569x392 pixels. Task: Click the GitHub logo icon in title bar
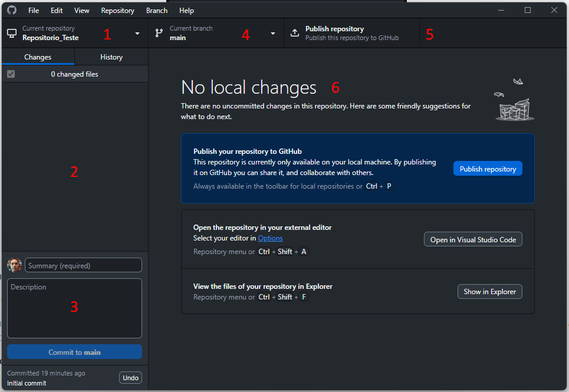[12, 11]
